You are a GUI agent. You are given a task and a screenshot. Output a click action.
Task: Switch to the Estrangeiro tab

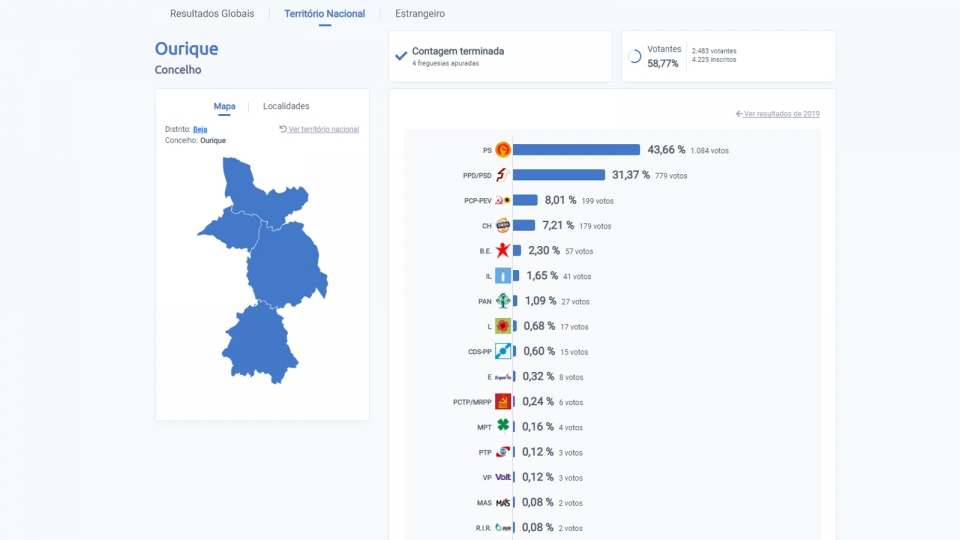click(x=420, y=13)
